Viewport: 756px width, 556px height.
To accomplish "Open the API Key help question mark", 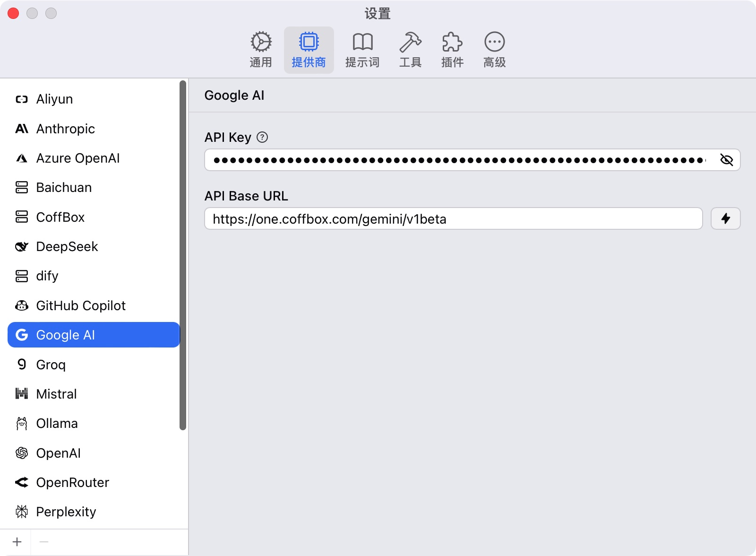I will tap(262, 137).
